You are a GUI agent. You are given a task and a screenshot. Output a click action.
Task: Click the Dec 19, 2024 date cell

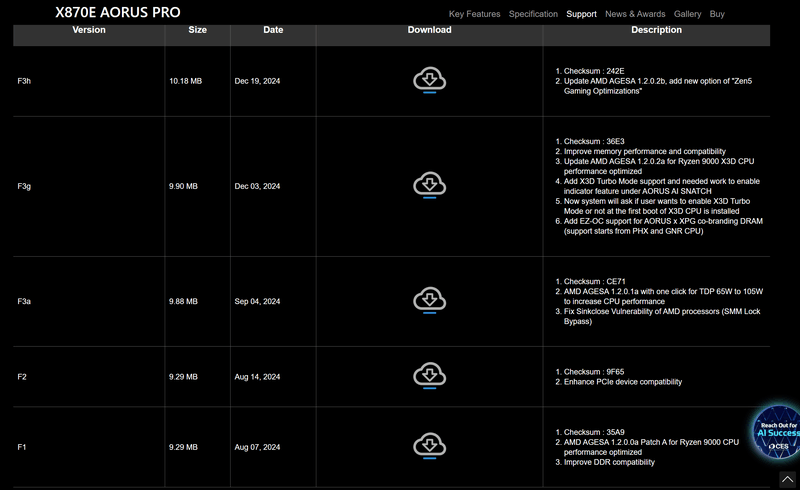pos(259,81)
